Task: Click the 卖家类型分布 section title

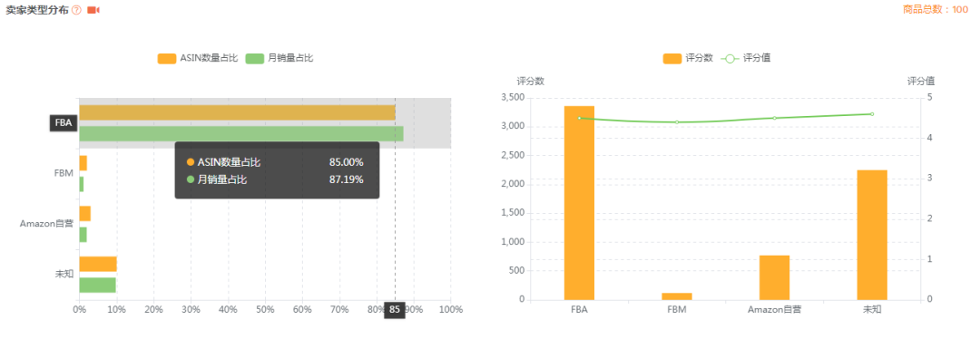Action: tap(37, 10)
